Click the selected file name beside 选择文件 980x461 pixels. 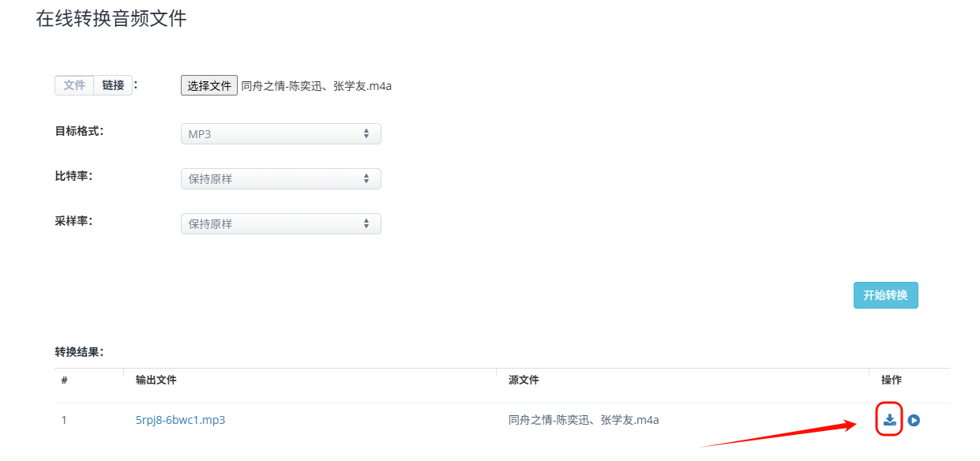[x=317, y=86]
